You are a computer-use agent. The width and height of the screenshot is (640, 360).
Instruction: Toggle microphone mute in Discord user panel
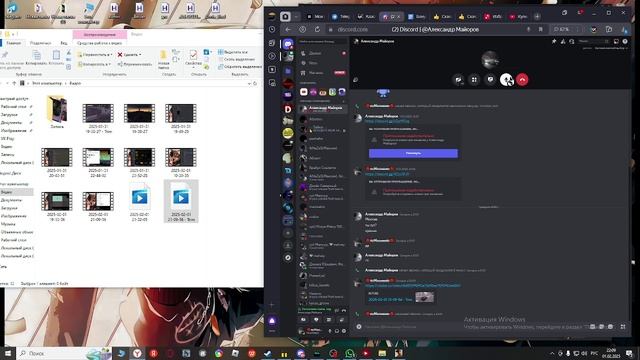[x=330, y=331]
